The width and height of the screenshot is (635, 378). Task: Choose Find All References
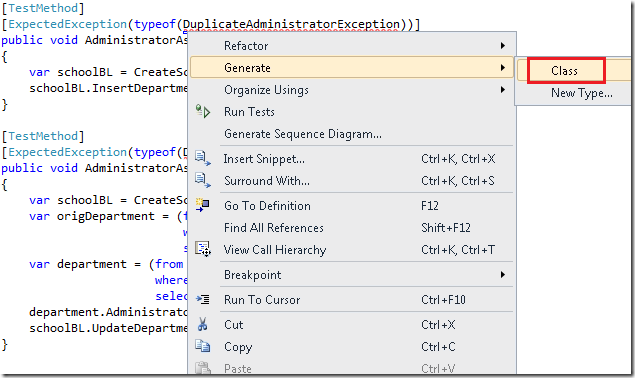[x=352, y=227]
